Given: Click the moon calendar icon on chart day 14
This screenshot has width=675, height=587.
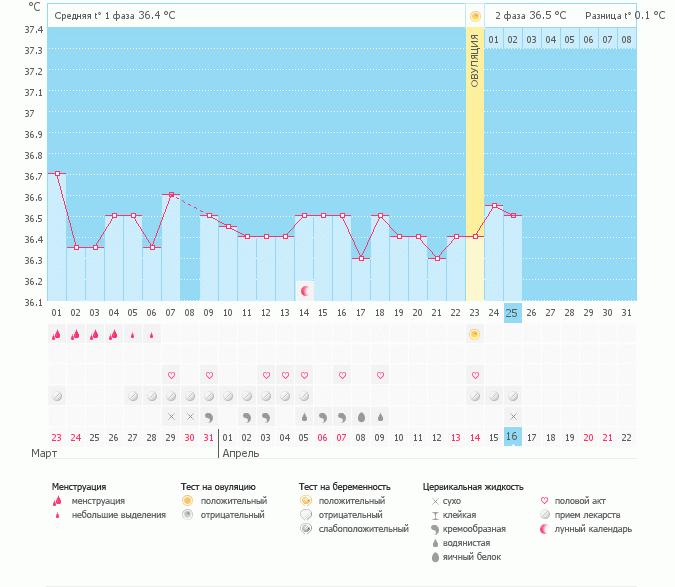Looking at the screenshot, I should (305, 291).
